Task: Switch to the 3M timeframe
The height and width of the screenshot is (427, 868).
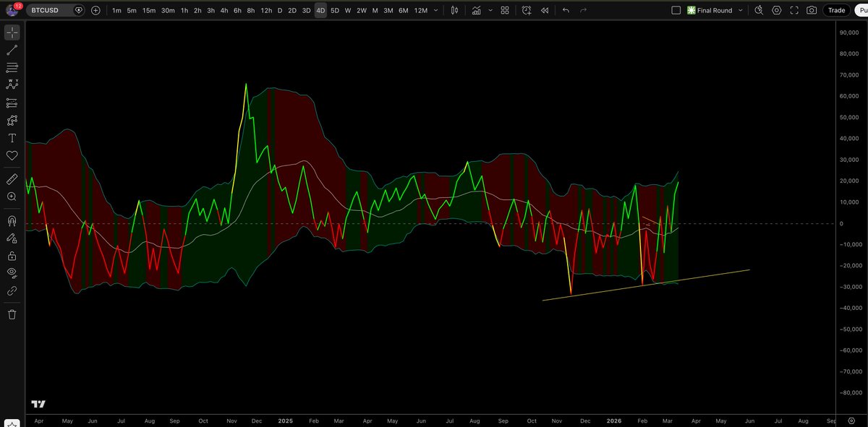Action: pyautogui.click(x=388, y=10)
